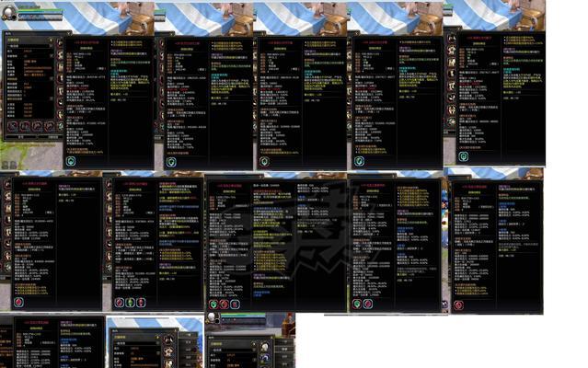The height and width of the screenshot is (368, 588).
Task: Click the left button below the top-left panel's skill icons
Action: coord(20,137)
